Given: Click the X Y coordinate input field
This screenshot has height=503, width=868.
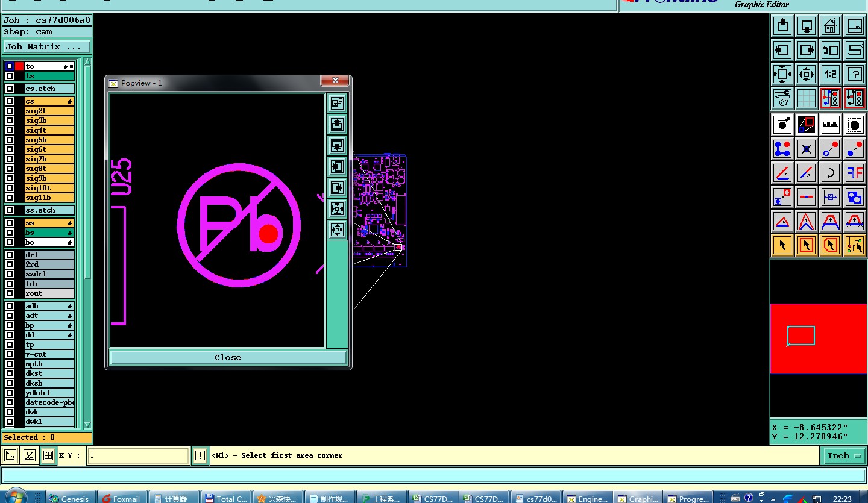Looking at the screenshot, I should (x=139, y=456).
